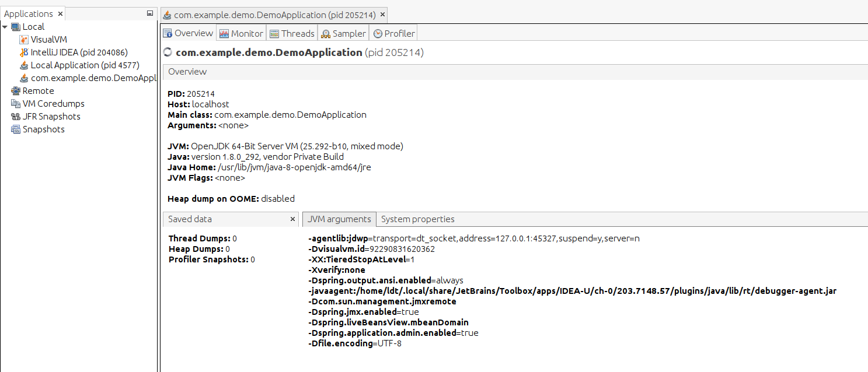Click the -agentlib:jdwp argument line
868x372 pixels.
474,238
